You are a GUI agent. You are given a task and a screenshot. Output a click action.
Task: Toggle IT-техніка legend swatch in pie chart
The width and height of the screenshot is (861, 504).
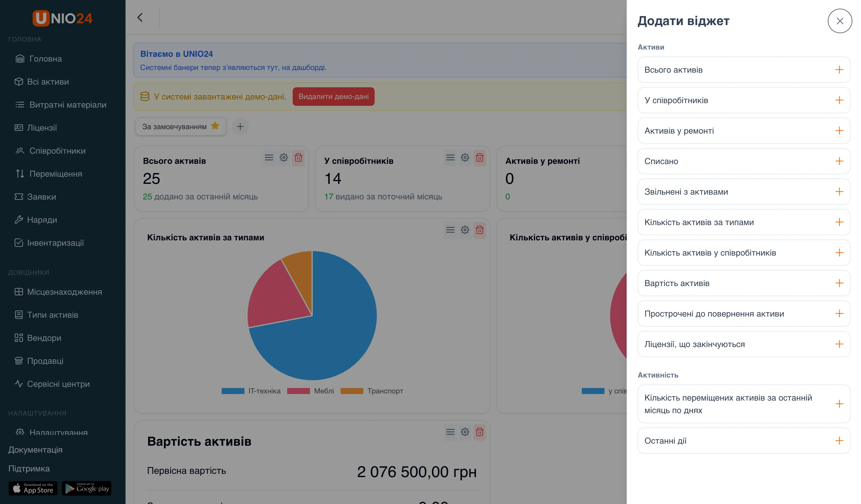click(233, 391)
